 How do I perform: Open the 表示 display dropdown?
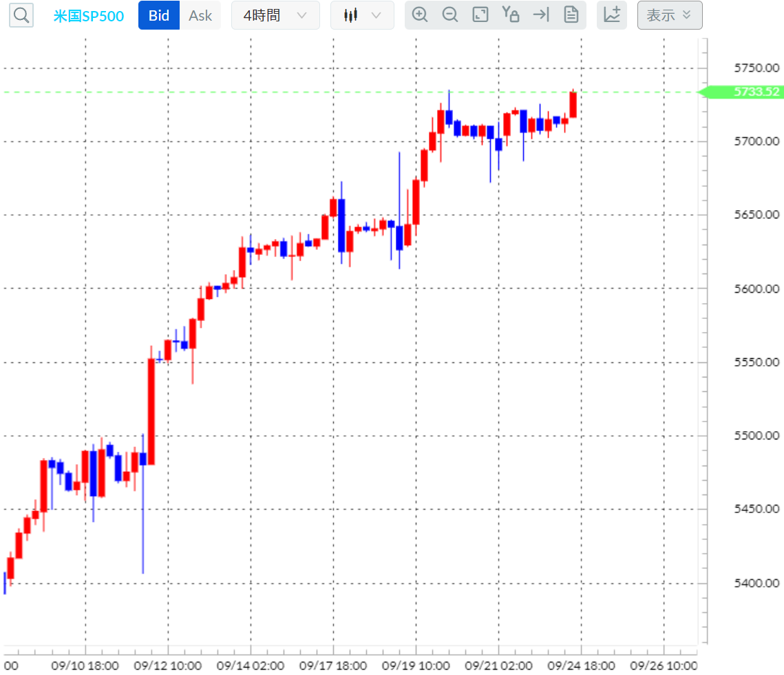tap(670, 16)
